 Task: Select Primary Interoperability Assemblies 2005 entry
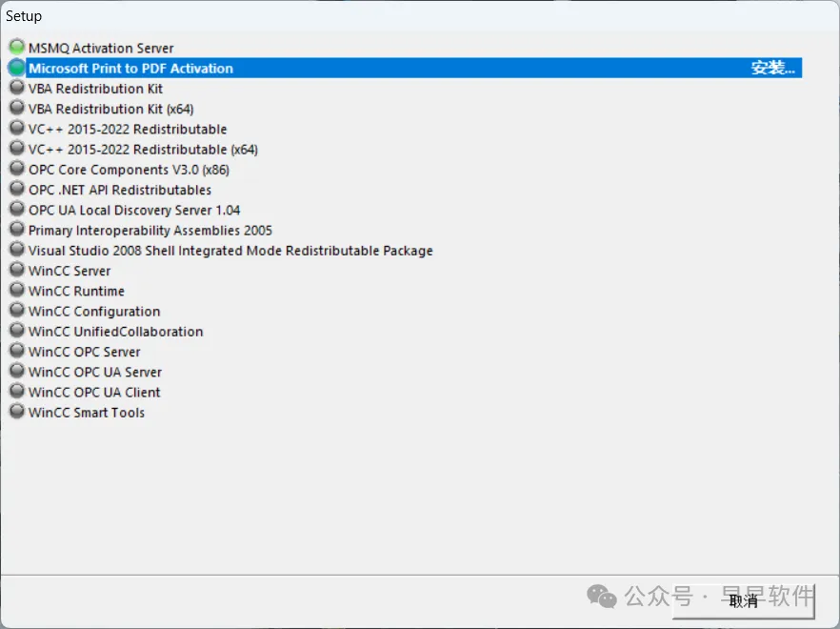point(150,231)
